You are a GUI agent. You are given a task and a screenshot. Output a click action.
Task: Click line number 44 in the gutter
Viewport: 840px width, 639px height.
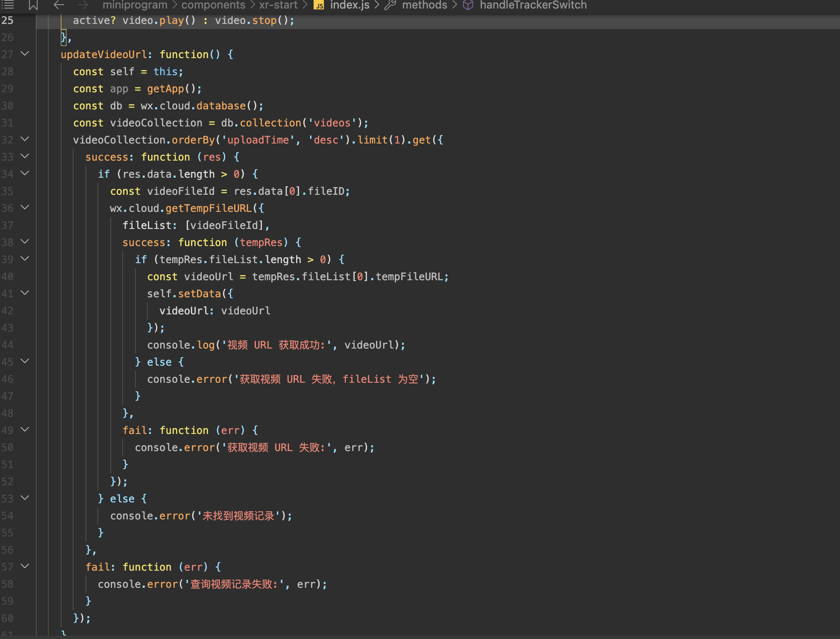point(8,345)
